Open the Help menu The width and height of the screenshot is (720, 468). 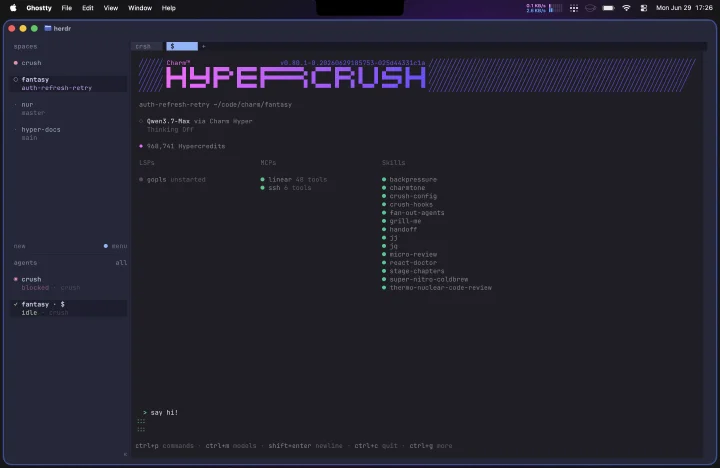(x=169, y=8)
